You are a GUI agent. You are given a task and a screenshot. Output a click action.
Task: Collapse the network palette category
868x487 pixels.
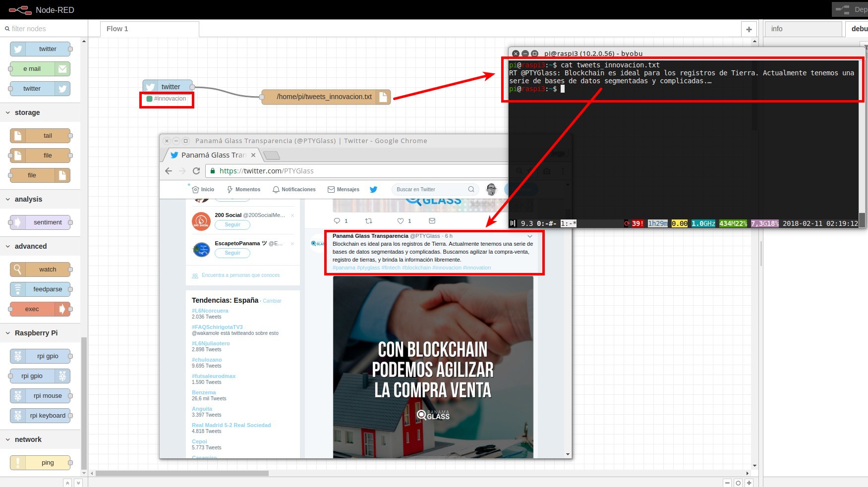(x=8, y=439)
